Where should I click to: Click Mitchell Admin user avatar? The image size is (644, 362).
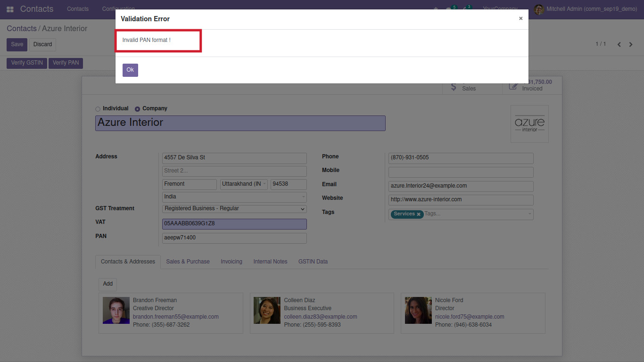(538, 9)
